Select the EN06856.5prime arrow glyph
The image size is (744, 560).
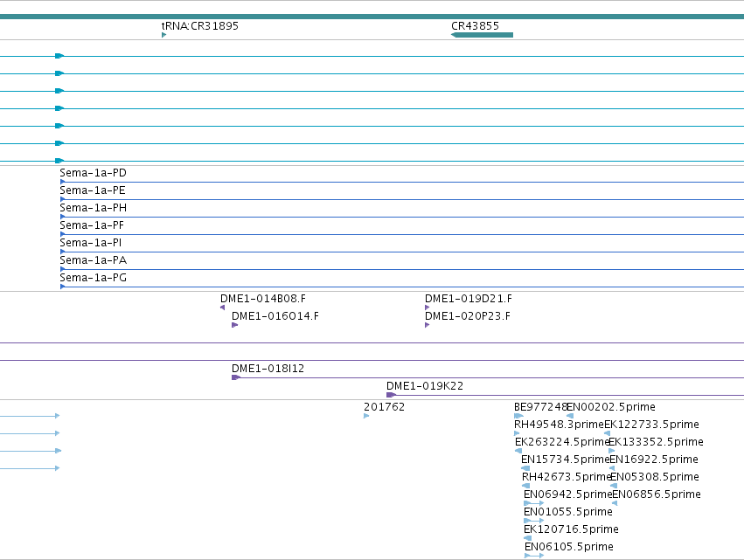(x=615, y=503)
